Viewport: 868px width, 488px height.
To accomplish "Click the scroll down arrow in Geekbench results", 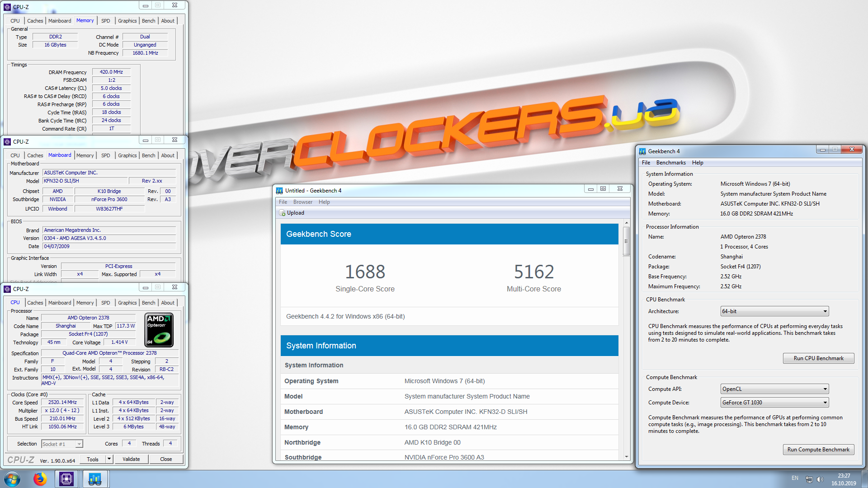I will 627,457.
